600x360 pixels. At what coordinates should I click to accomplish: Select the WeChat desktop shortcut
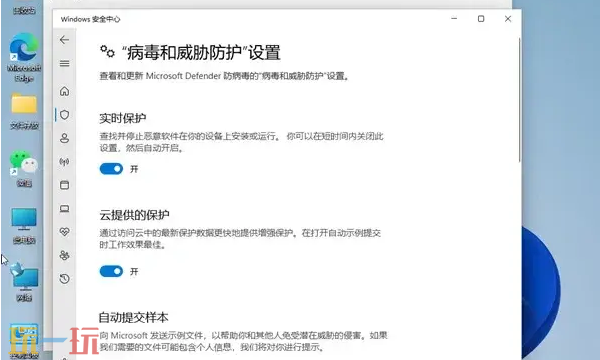pyautogui.click(x=24, y=168)
